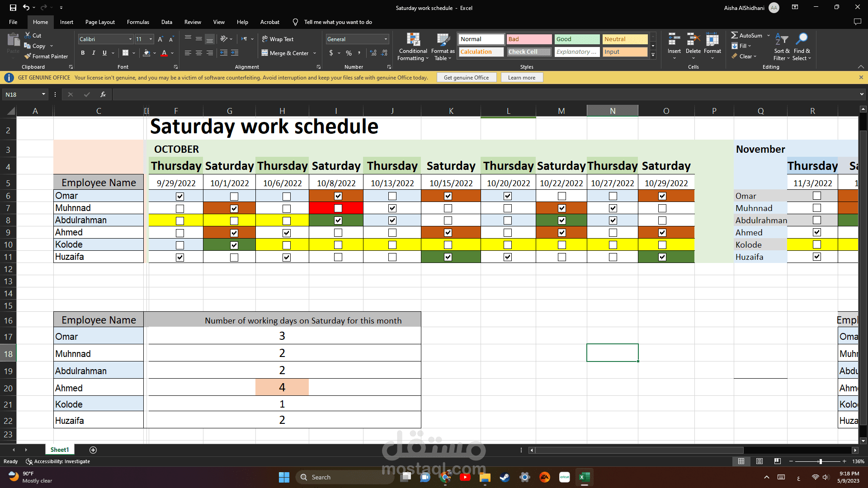Click the AutoSum sigma icon
This screenshot has width=868, height=488.
pyautogui.click(x=735, y=35)
